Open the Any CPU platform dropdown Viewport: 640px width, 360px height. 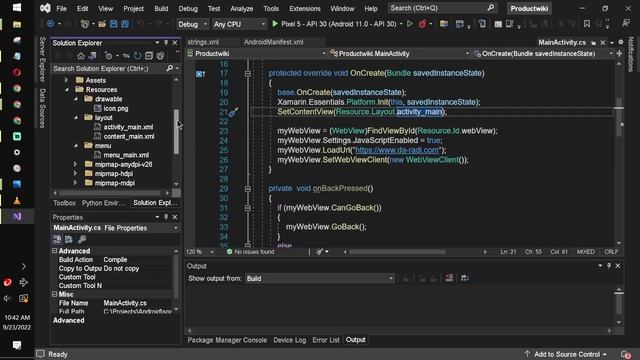coord(239,24)
